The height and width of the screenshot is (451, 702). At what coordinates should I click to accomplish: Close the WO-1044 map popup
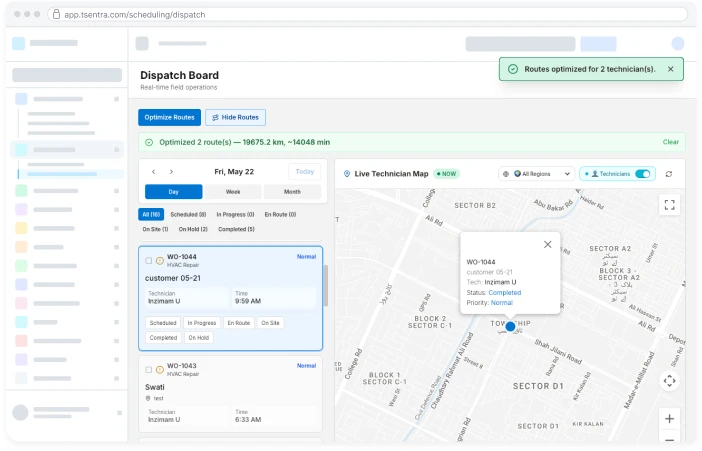pyautogui.click(x=548, y=245)
